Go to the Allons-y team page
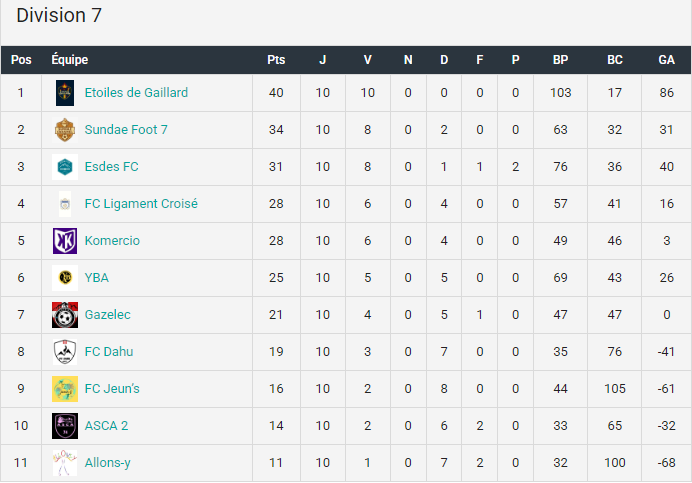 [108, 463]
